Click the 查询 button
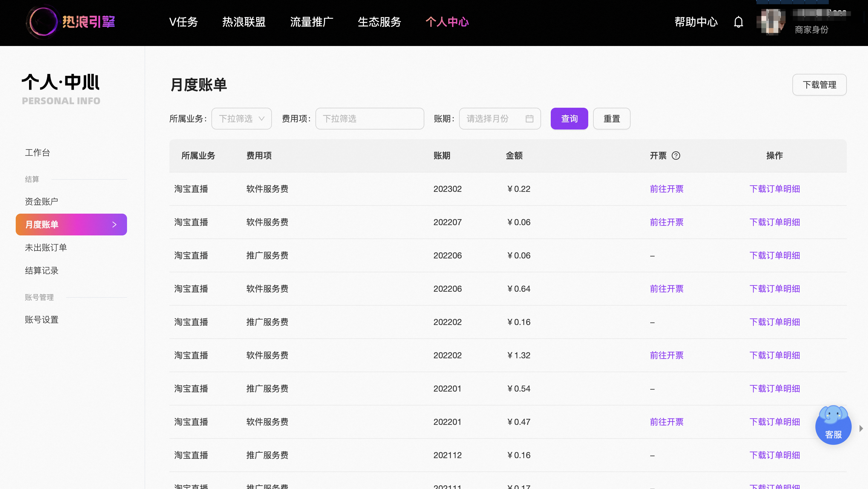 [x=569, y=118]
